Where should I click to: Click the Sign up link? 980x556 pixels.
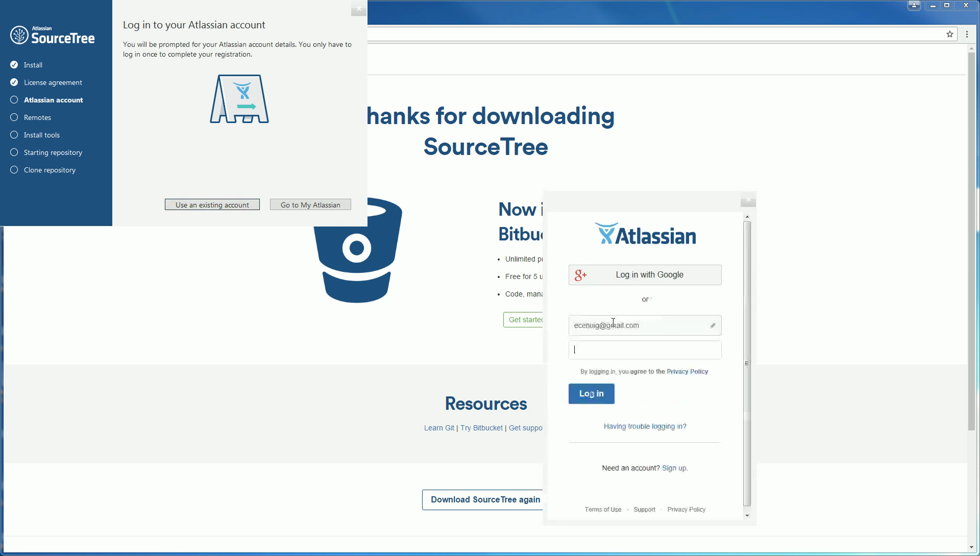pos(674,468)
